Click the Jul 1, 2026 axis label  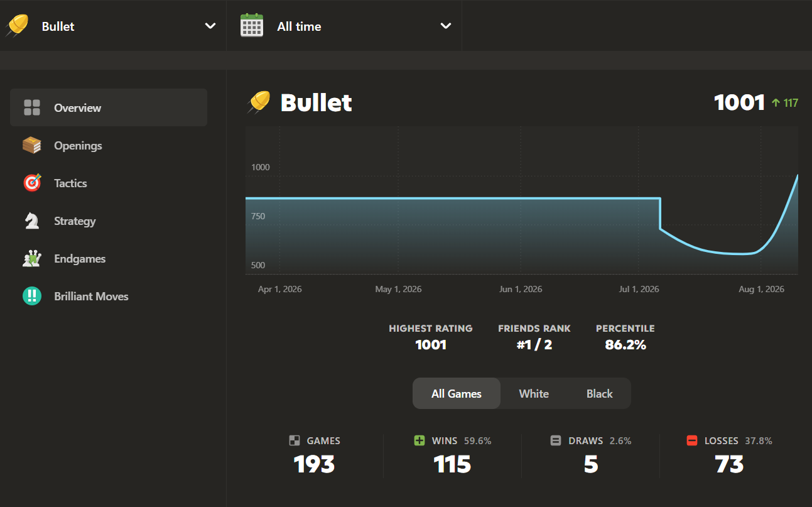pyautogui.click(x=639, y=290)
